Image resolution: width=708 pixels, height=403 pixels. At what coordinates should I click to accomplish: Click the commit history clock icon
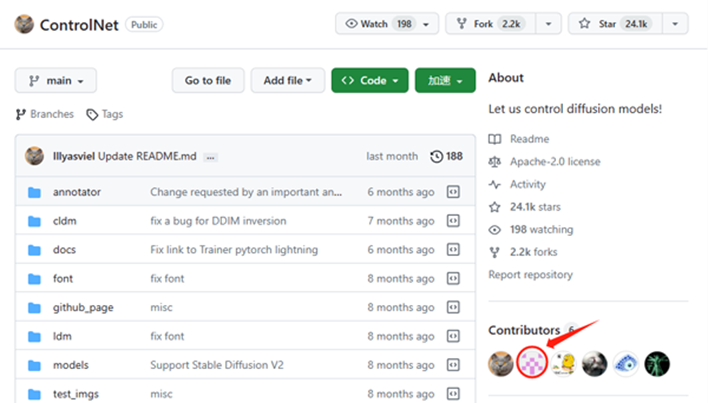[436, 157]
